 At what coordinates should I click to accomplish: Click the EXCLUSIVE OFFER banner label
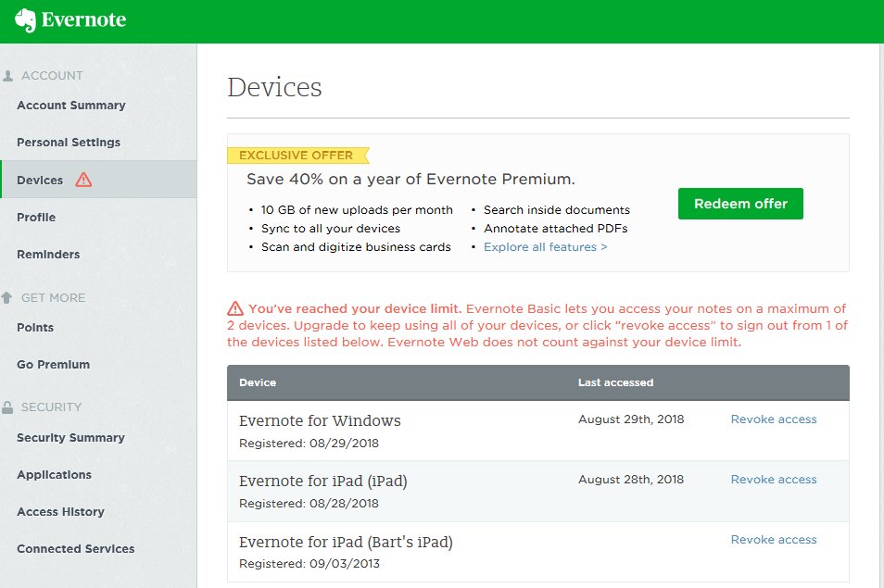pos(297,156)
